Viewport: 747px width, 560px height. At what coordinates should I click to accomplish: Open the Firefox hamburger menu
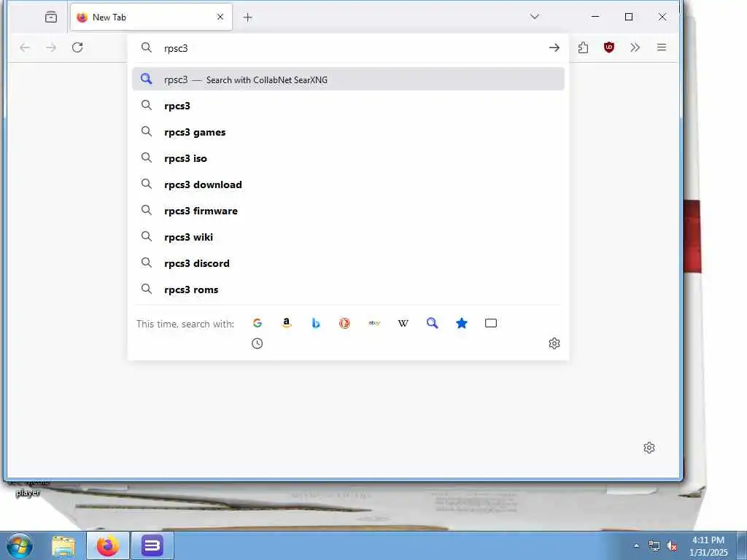(661, 47)
